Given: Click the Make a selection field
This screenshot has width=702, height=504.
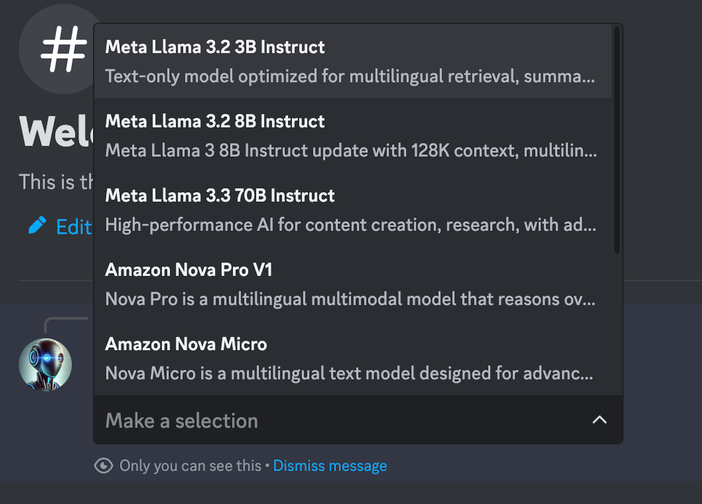Looking at the screenshot, I should coord(358,420).
